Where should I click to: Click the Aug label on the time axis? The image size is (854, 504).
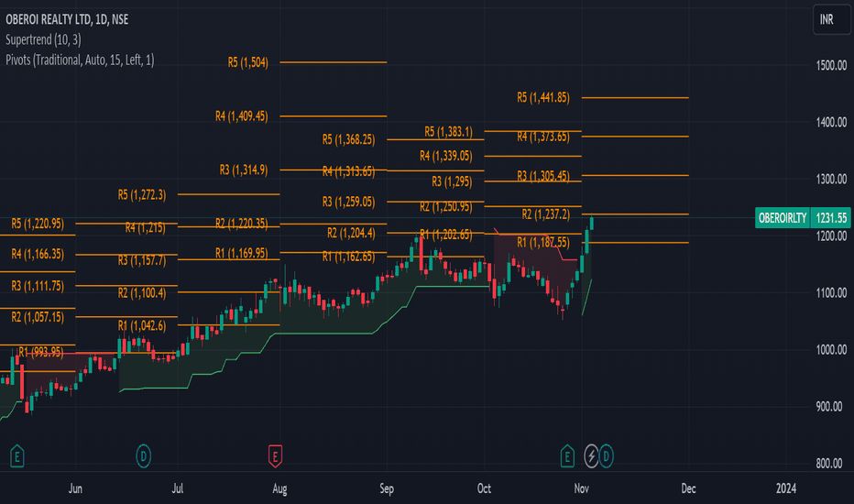coord(279,488)
